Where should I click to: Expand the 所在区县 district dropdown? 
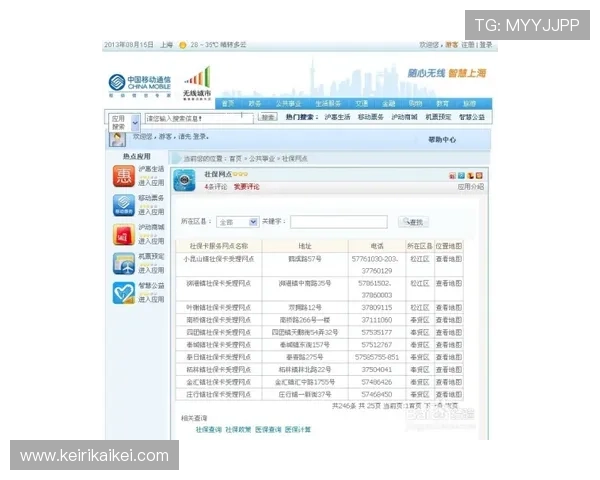pyautogui.click(x=237, y=222)
